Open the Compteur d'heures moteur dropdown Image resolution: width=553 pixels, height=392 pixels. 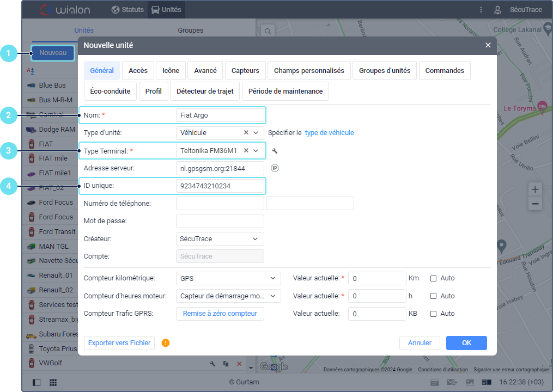[x=228, y=296]
